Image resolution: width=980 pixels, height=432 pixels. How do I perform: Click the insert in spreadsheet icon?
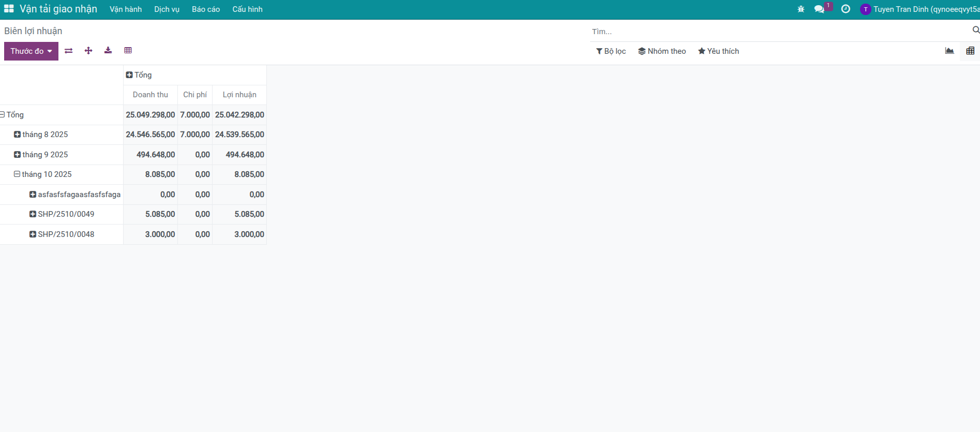128,51
